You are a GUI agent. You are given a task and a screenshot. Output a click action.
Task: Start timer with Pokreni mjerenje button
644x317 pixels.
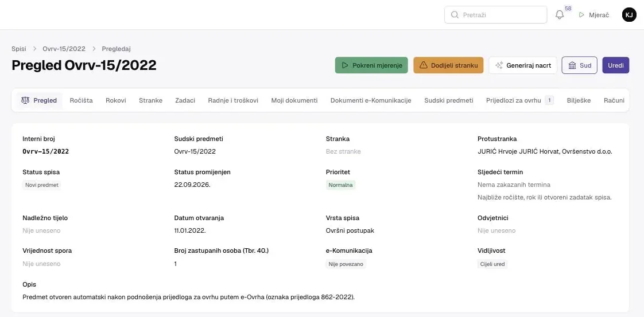pyautogui.click(x=371, y=65)
